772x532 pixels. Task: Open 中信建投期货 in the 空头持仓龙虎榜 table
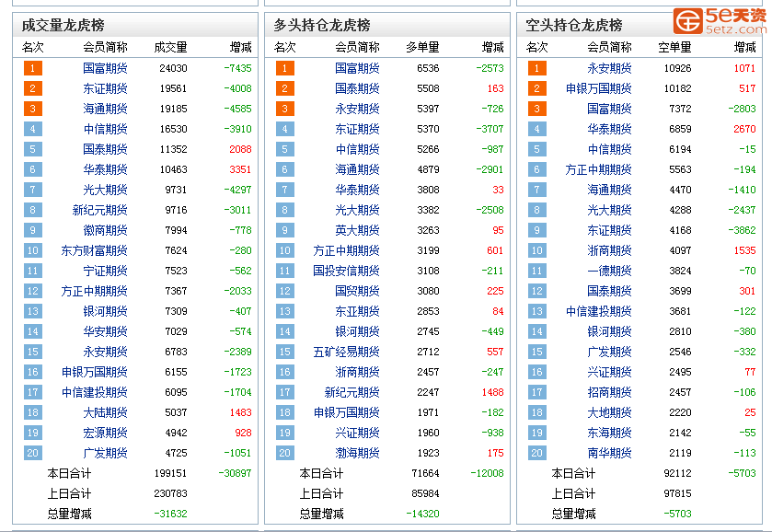click(598, 311)
